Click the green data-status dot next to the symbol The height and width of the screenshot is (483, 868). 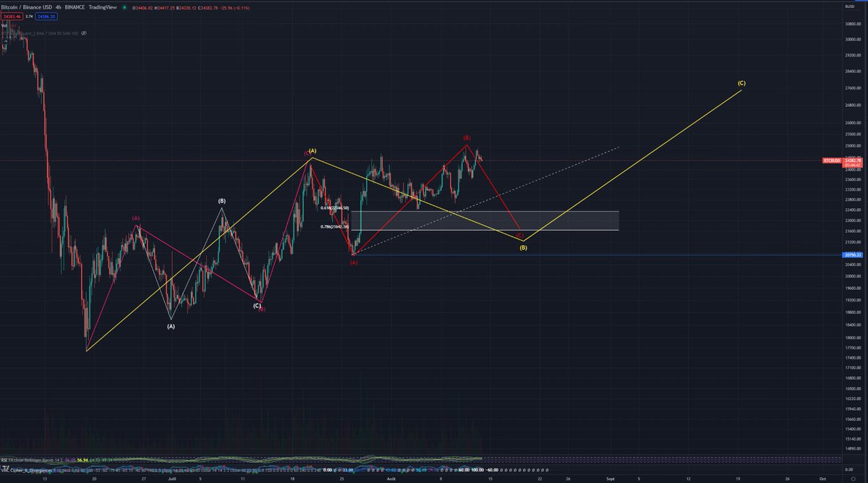point(124,7)
